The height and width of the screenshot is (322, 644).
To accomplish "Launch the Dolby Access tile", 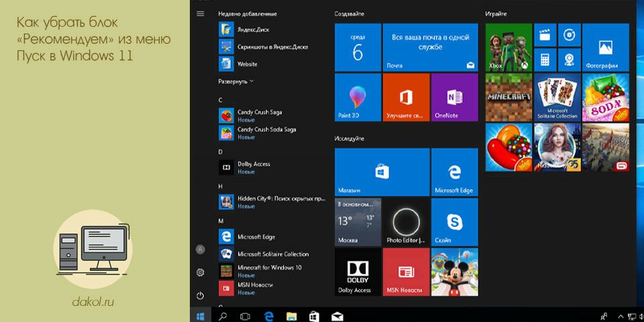I will tap(358, 272).
